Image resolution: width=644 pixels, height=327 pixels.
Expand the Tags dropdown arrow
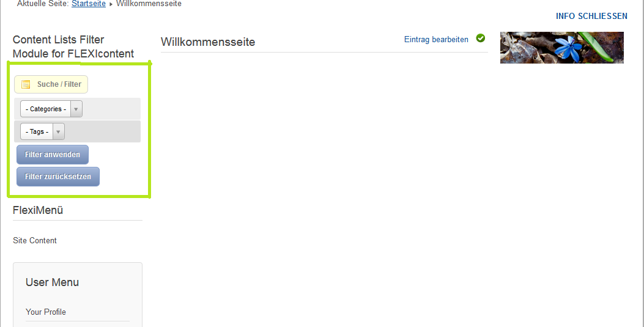click(58, 131)
